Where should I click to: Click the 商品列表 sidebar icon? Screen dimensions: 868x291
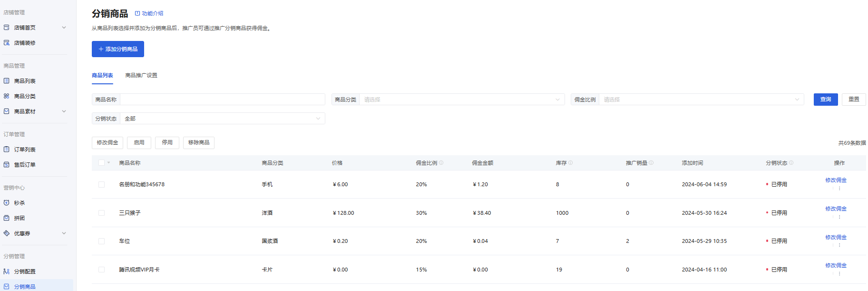pos(7,81)
